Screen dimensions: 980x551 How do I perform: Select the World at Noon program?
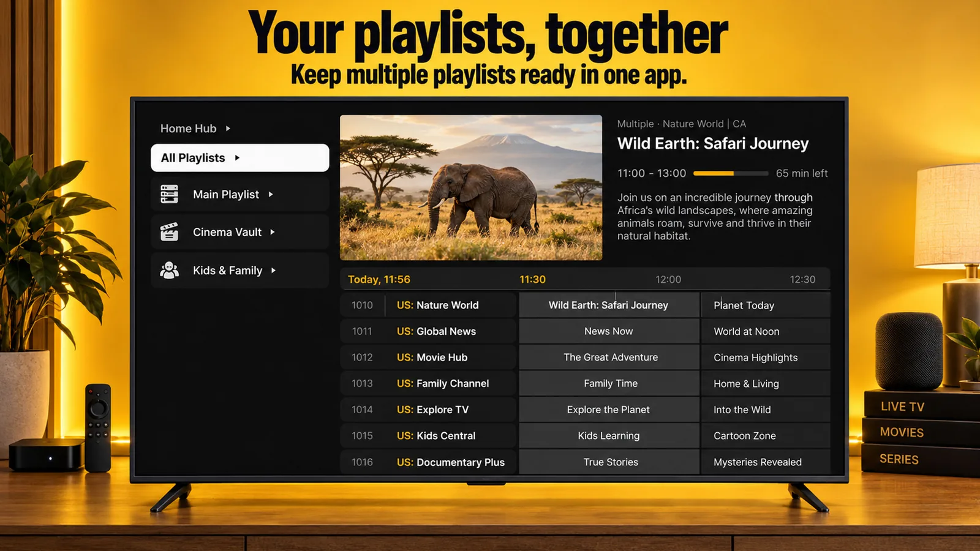click(766, 331)
